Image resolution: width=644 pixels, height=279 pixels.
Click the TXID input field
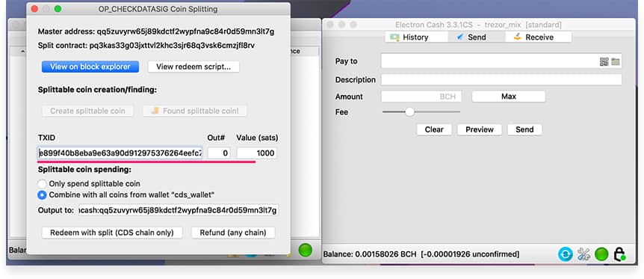coord(120,153)
